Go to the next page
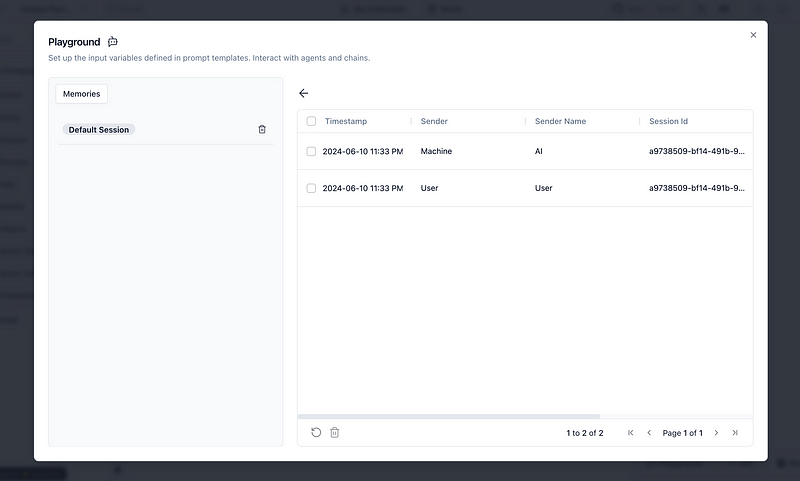Viewport: 800px width, 481px height. point(716,433)
